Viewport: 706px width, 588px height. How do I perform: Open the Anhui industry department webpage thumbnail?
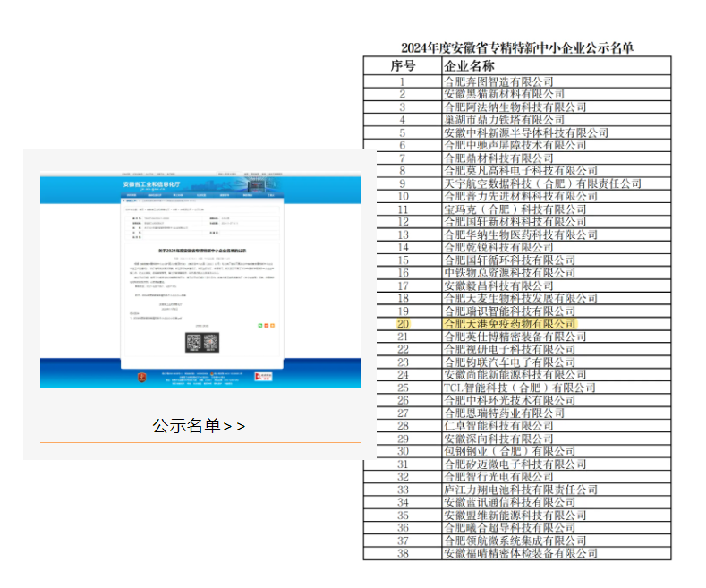200,279
